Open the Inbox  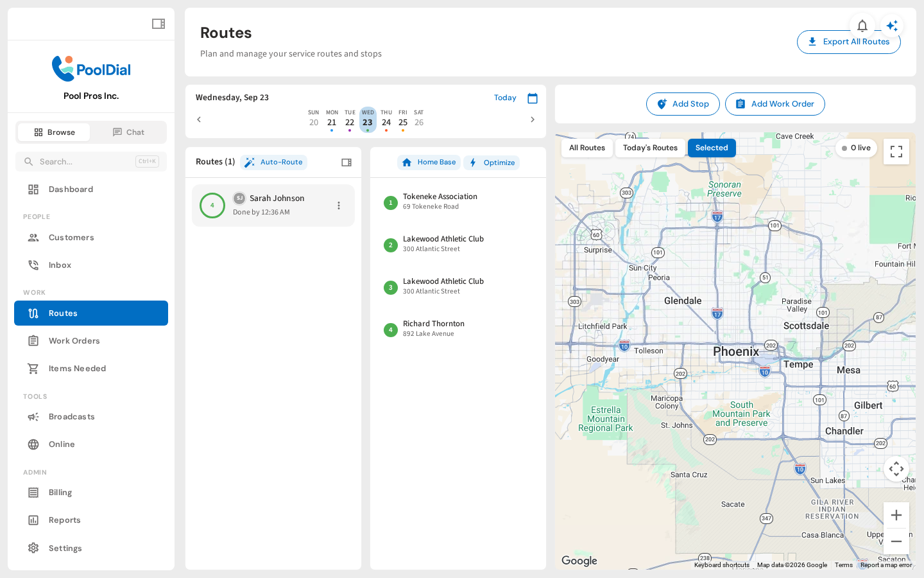click(x=91, y=265)
